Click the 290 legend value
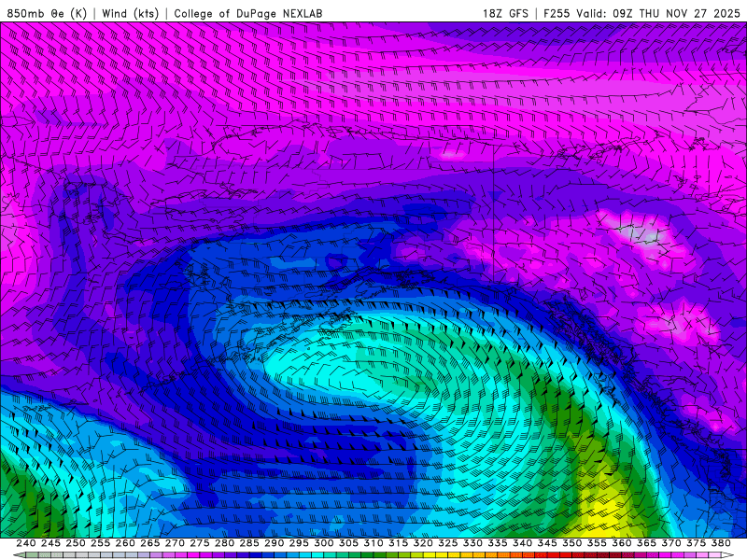747x560 pixels. (x=274, y=543)
